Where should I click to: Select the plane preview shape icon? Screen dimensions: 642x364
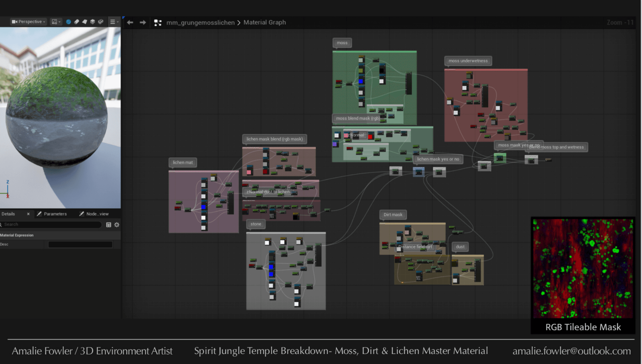coord(84,22)
